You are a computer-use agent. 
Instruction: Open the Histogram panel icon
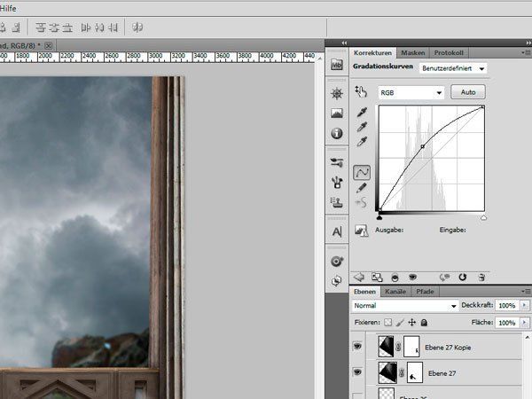tap(337, 113)
